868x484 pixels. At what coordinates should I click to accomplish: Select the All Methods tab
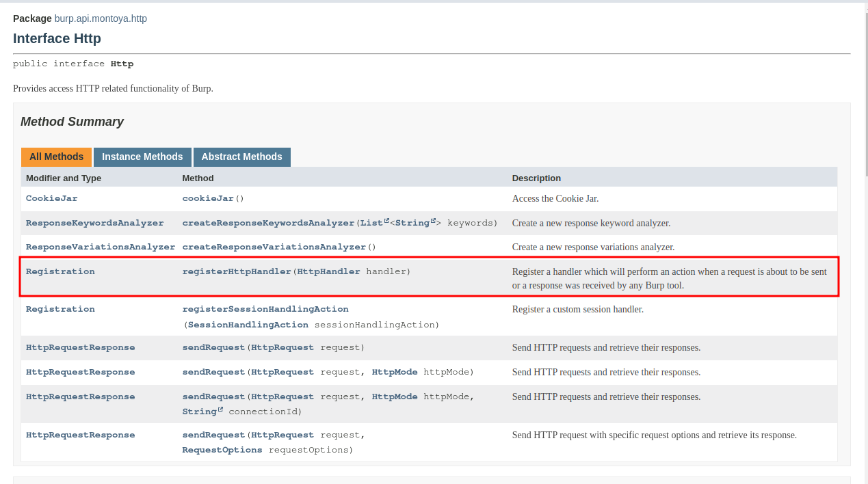point(56,157)
